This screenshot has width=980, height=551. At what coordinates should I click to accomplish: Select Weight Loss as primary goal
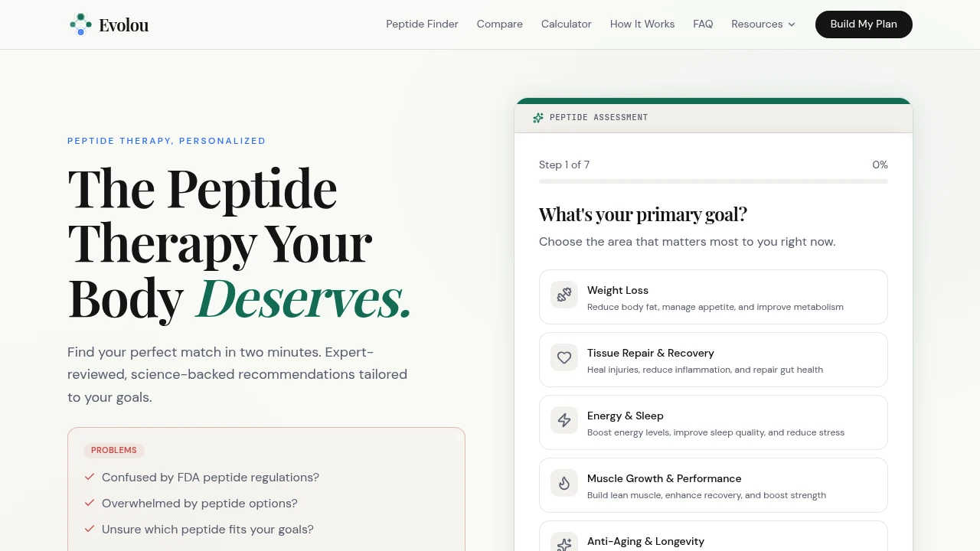[x=713, y=297]
